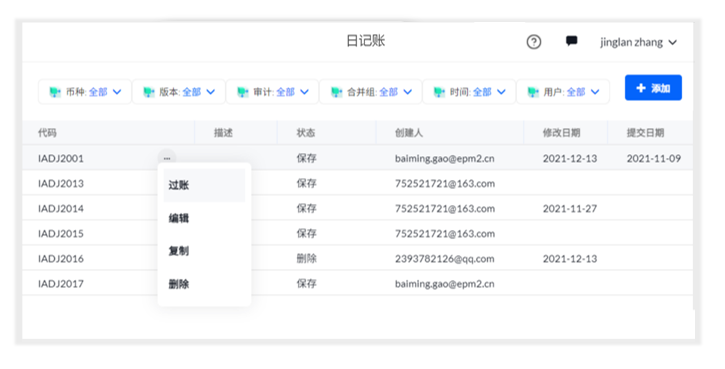Click modified date 2021-12-13 in row IADJ2001
Image resolution: width=725 pixels, height=369 pixels.
pos(570,158)
